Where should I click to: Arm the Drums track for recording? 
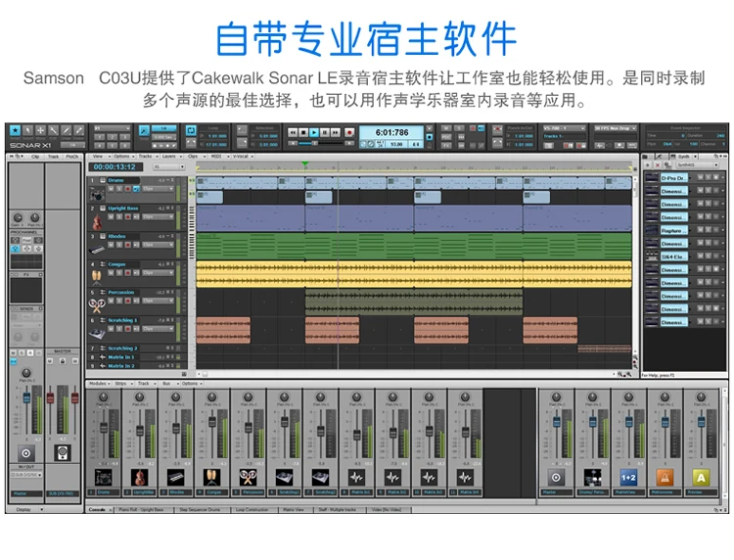click(127, 189)
